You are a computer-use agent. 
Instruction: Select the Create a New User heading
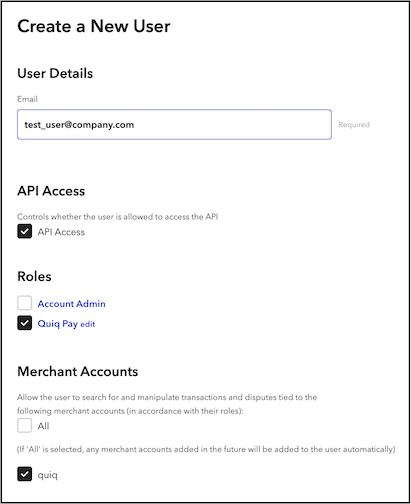tap(94, 26)
